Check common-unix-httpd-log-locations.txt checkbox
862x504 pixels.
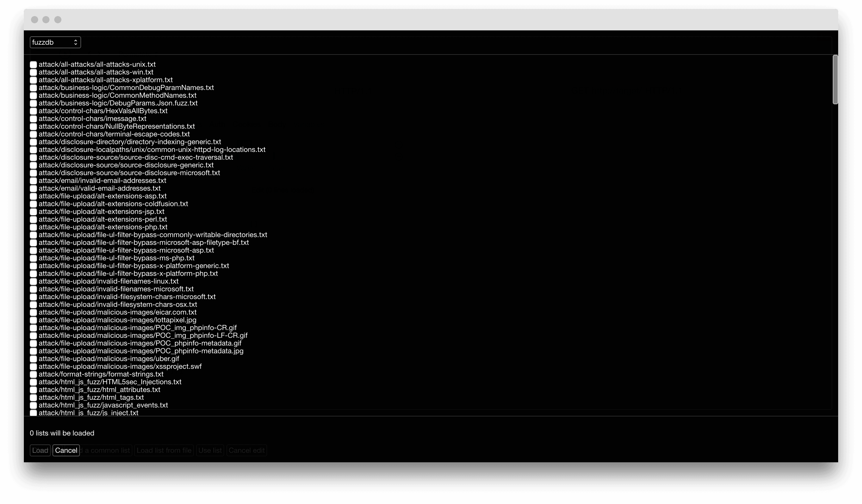tap(33, 150)
